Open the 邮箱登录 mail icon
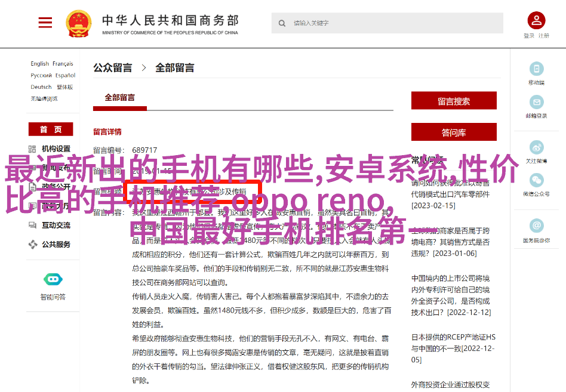The image size is (566, 392). (x=536, y=102)
